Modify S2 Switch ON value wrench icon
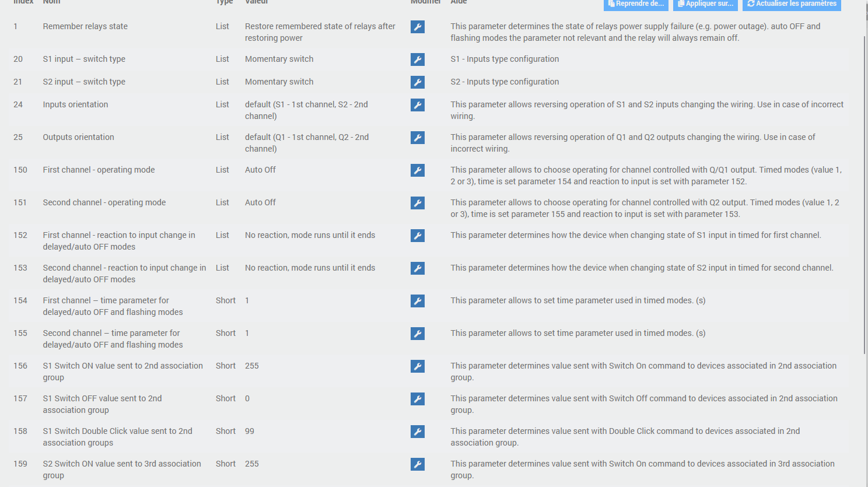The height and width of the screenshot is (487, 868). click(418, 464)
